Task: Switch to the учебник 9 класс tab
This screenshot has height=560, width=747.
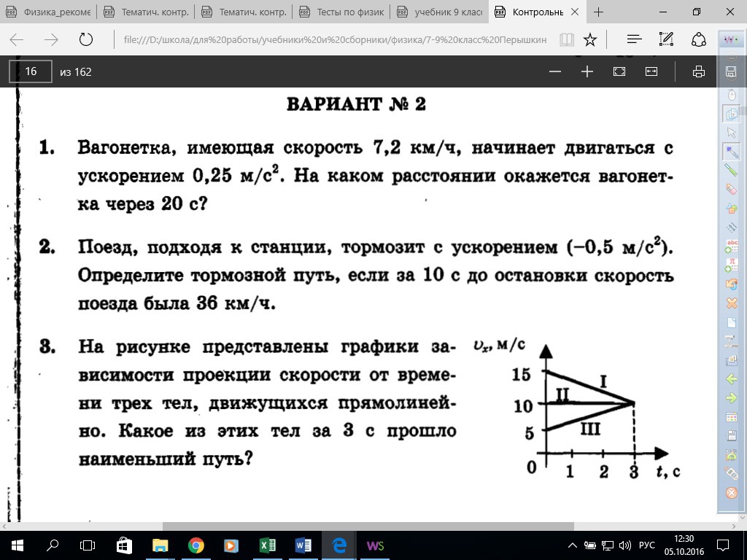Action: click(440, 12)
